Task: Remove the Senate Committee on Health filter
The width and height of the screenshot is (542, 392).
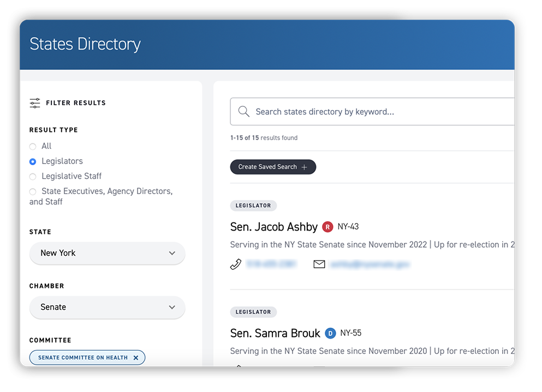Action: (135, 358)
